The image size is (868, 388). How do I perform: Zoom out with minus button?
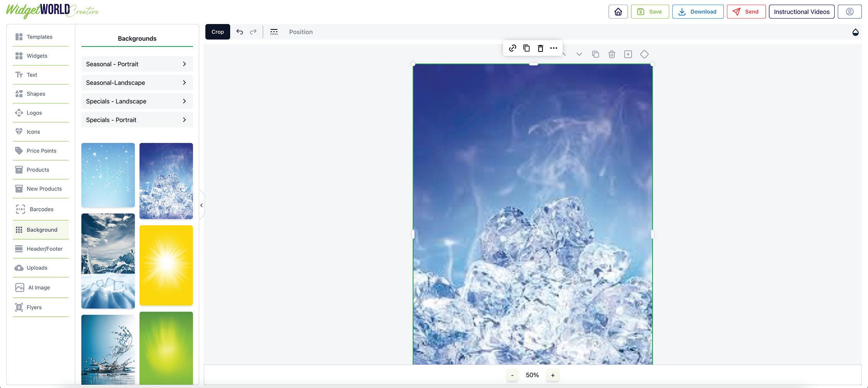[x=512, y=375]
